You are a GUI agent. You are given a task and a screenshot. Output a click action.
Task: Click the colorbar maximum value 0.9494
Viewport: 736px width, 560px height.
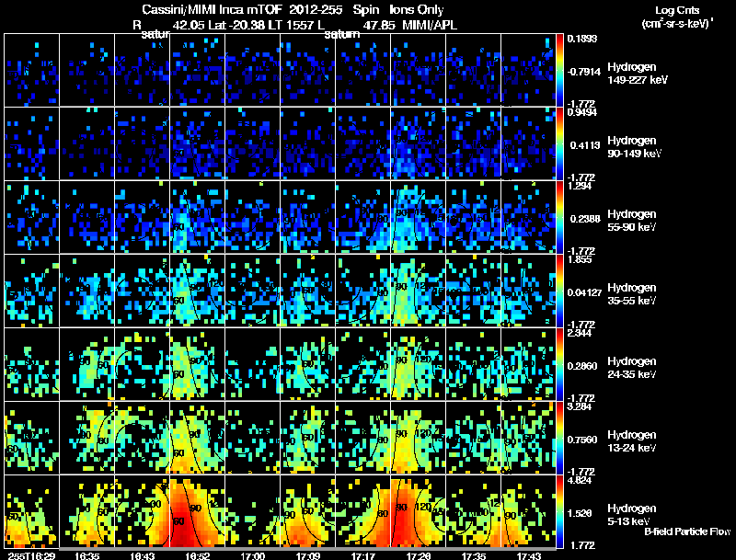(x=582, y=112)
